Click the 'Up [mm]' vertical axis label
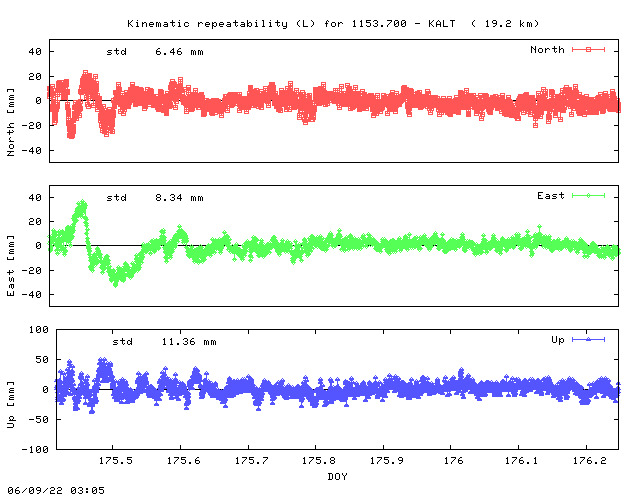This screenshot has width=640, height=496. click(x=11, y=405)
